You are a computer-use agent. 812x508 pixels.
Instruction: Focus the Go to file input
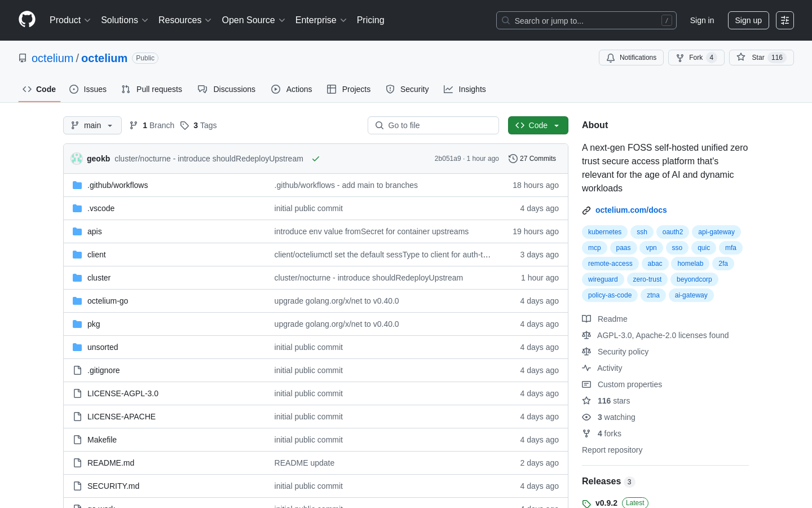pyautogui.click(x=433, y=125)
